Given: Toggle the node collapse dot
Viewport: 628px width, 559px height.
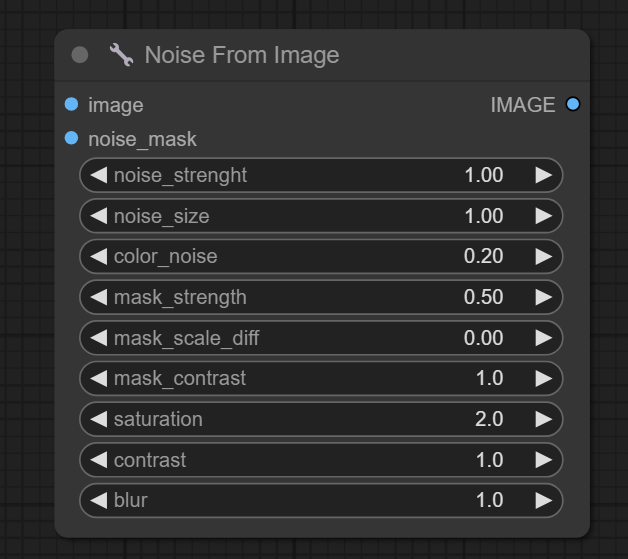Looking at the screenshot, I should point(80,55).
